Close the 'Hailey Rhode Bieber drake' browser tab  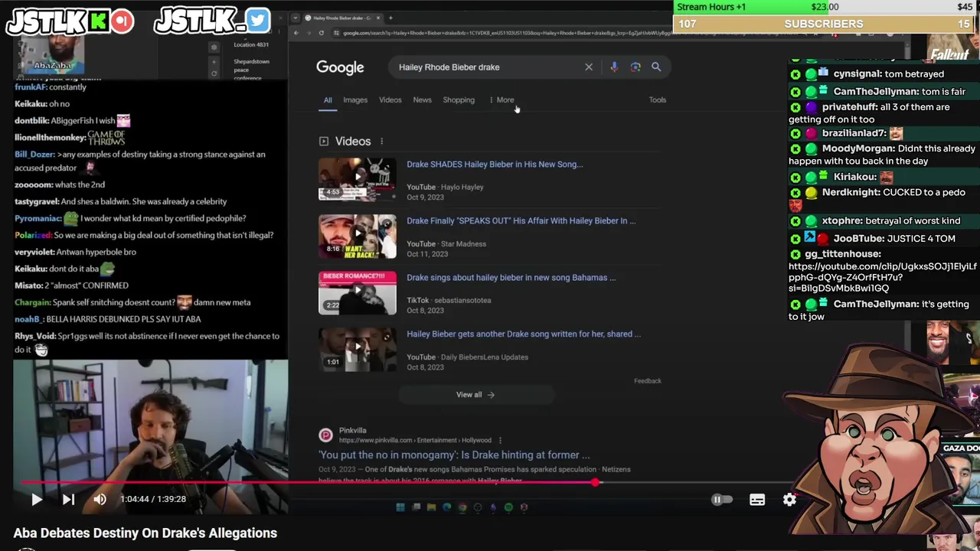coord(379,18)
